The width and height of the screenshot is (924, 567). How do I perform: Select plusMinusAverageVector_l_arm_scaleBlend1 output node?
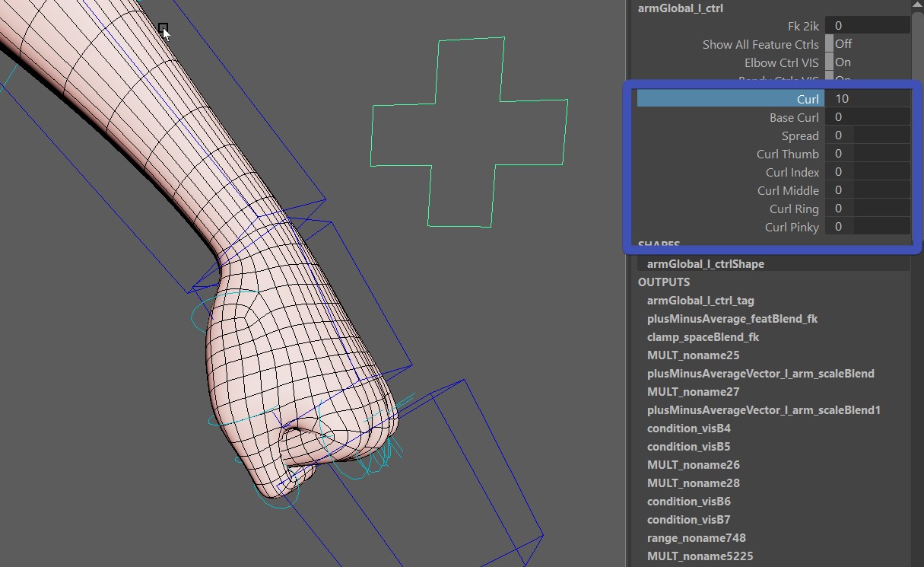(x=764, y=410)
